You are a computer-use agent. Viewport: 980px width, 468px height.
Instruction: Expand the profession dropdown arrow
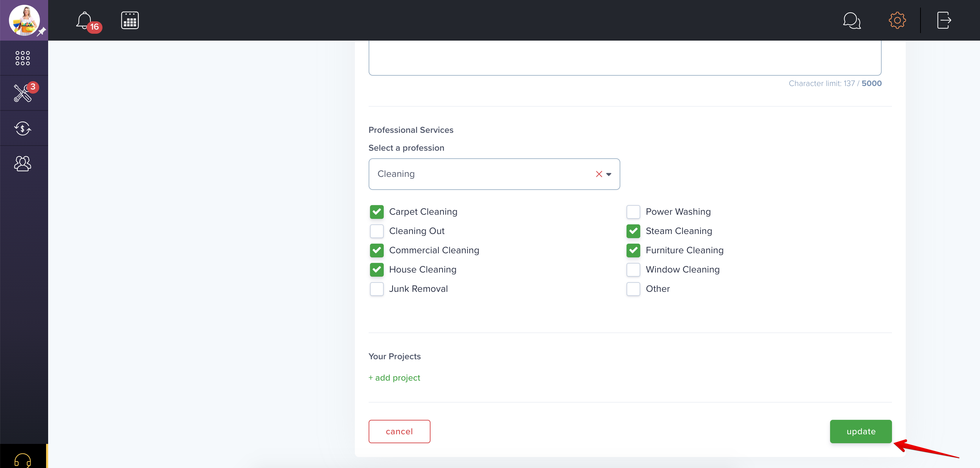tap(609, 174)
